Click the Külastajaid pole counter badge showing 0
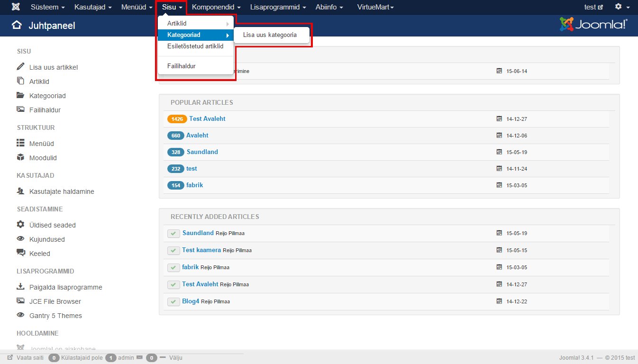The image size is (638, 364). [54, 358]
